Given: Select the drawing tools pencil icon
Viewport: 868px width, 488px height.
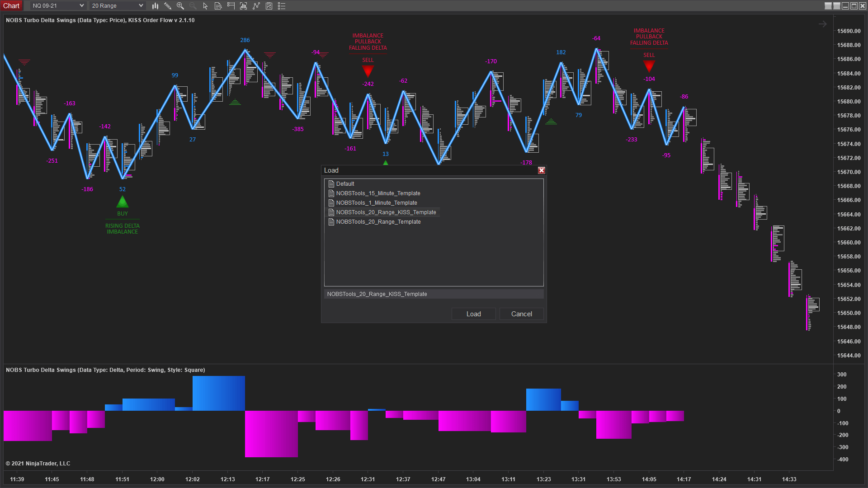Looking at the screenshot, I should tap(168, 6).
